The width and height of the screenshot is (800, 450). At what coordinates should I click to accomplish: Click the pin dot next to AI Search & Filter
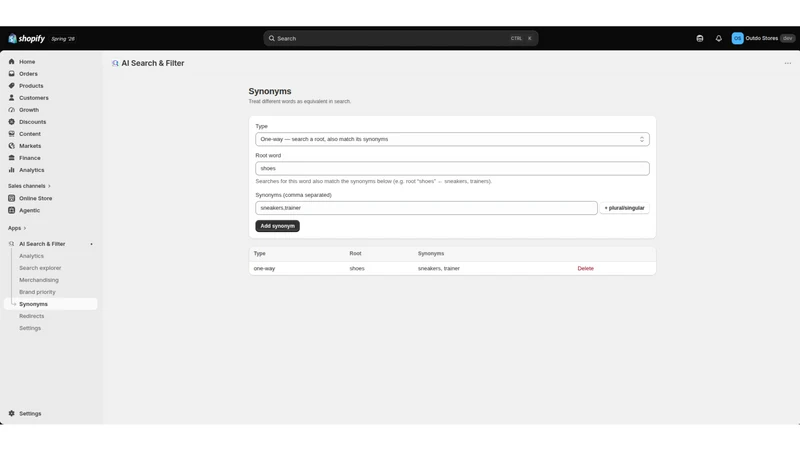(x=91, y=244)
